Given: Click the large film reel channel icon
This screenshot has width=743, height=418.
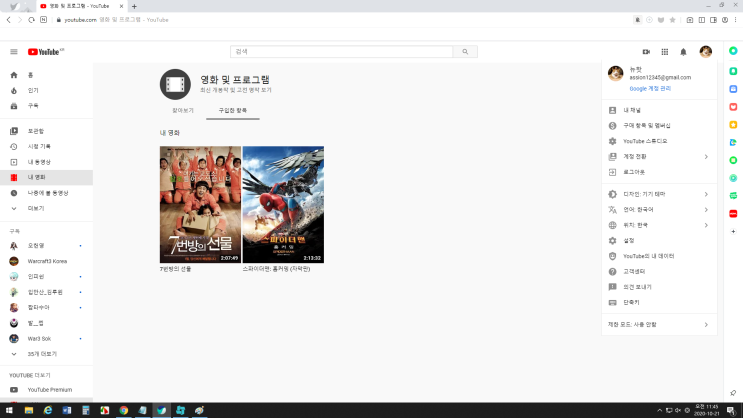Looking at the screenshot, I should (175, 84).
